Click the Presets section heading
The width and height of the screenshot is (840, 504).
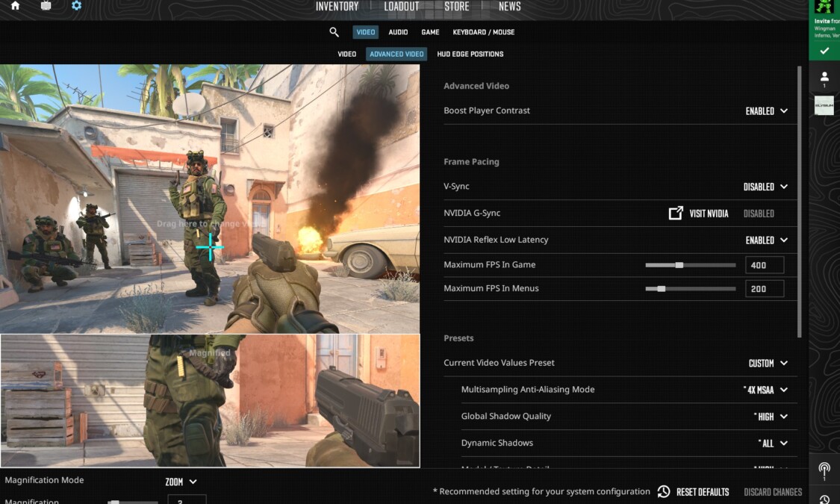(x=458, y=338)
